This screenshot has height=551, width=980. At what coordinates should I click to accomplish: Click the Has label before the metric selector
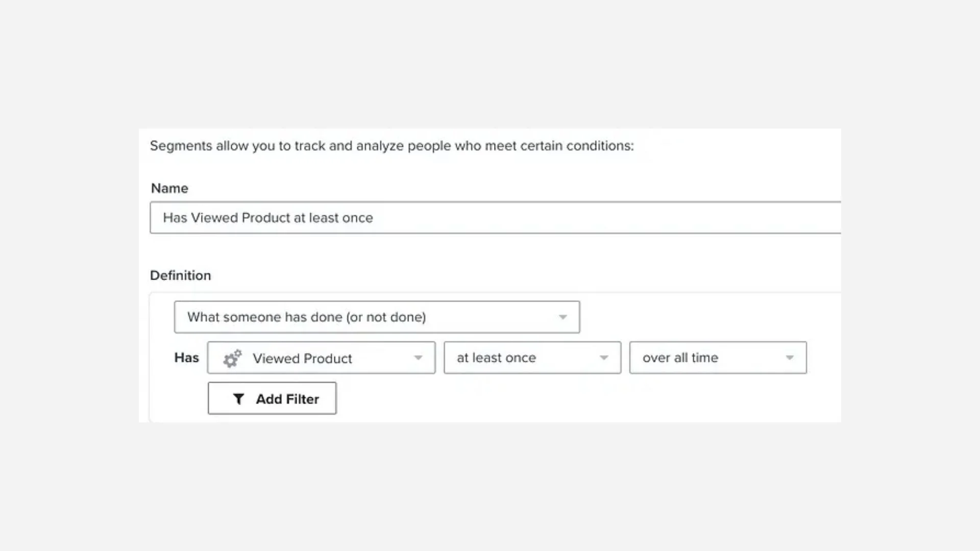tap(186, 358)
